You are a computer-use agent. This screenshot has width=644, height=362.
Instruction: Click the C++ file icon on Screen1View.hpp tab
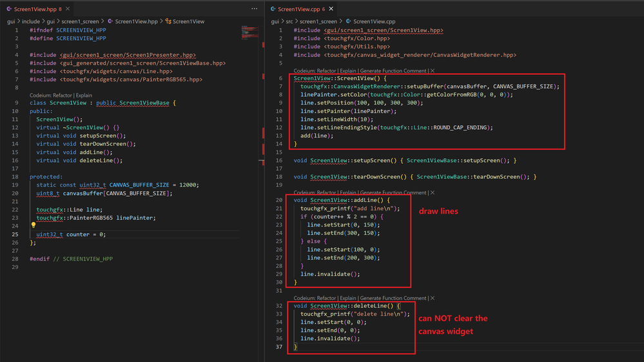coord(10,10)
